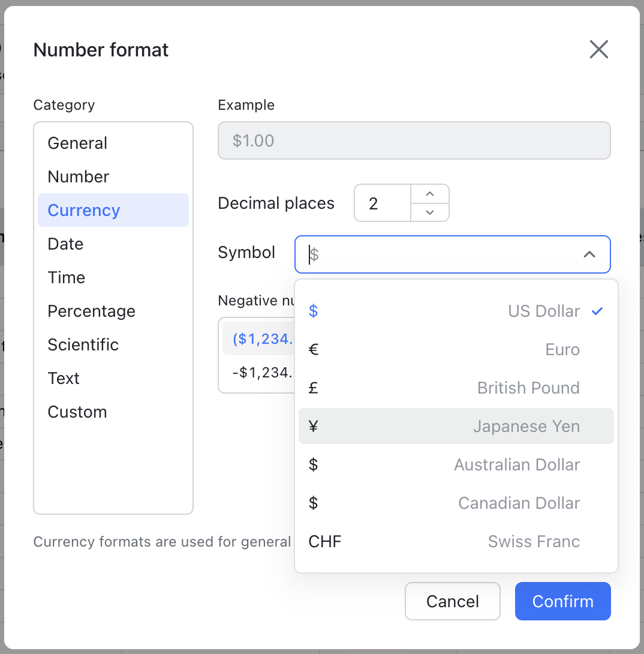Select the Scientific category
This screenshot has height=654, width=644.
click(x=83, y=345)
